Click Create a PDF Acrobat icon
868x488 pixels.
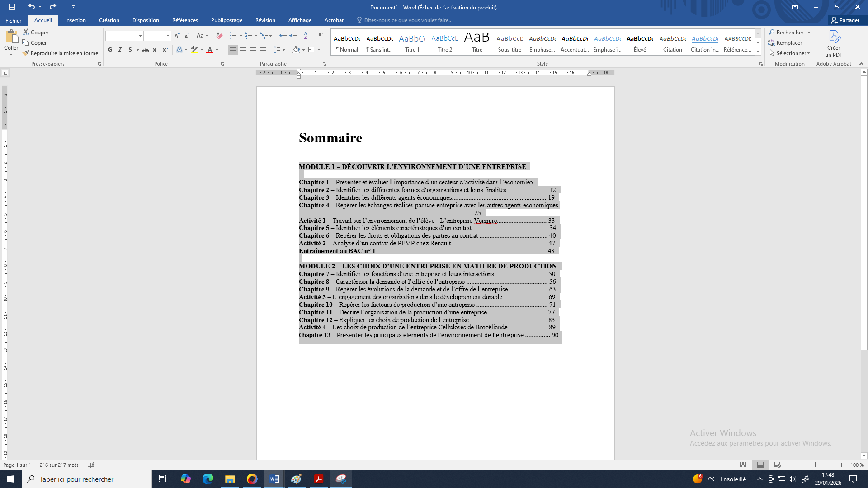[x=833, y=44]
